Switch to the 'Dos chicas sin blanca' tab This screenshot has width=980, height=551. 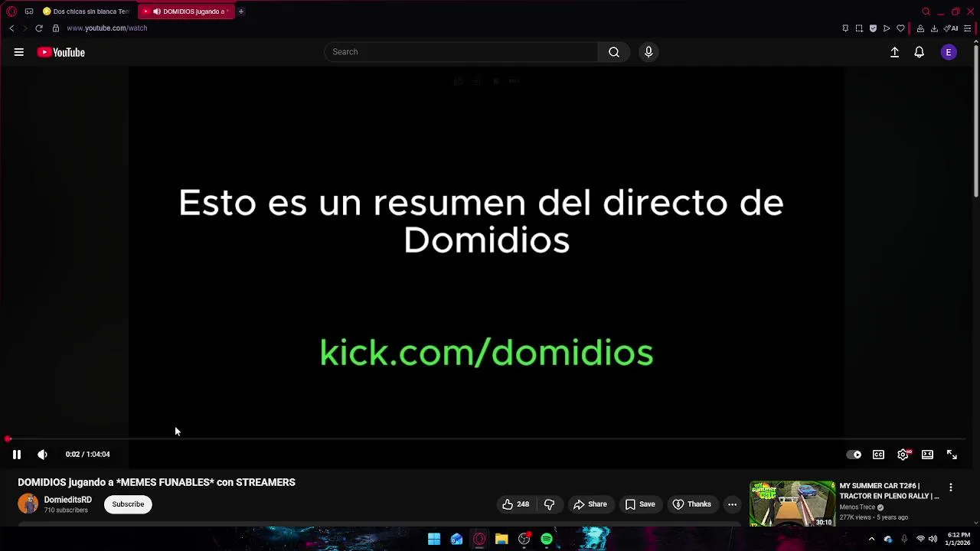tap(87, 11)
